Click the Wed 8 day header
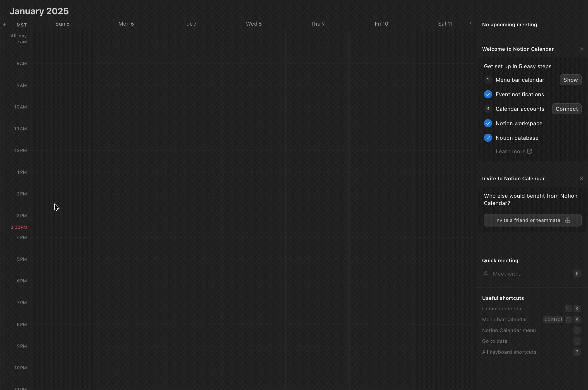This screenshot has height=390, width=588. click(x=254, y=24)
